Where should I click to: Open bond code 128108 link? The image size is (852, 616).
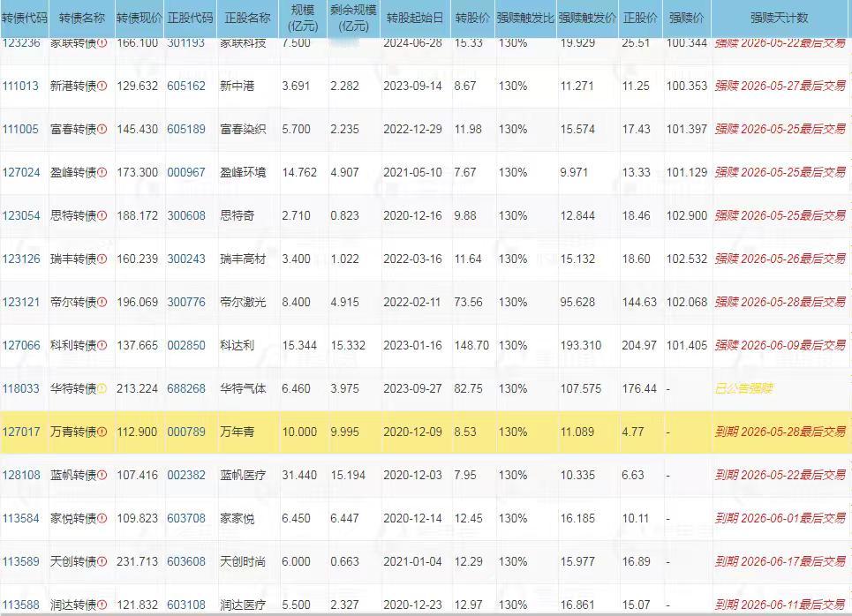(21, 476)
